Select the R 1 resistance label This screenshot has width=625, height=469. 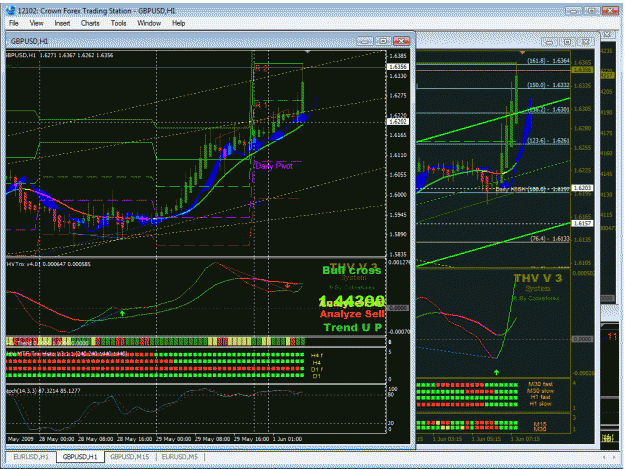[x=261, y=105]
